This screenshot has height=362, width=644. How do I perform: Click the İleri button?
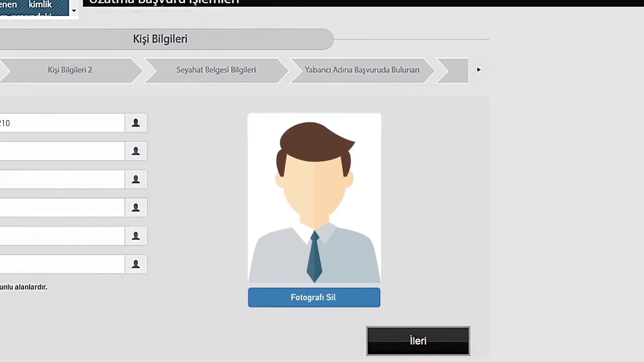(x=418, y=341)
